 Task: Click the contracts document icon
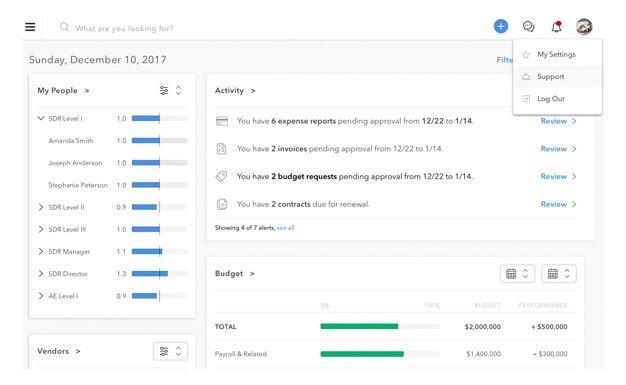(x=222, y=204)
